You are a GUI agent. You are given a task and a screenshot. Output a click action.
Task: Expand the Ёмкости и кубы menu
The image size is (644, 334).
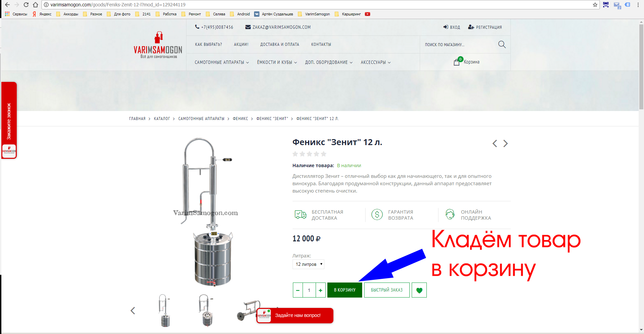[x=277, y=63]
